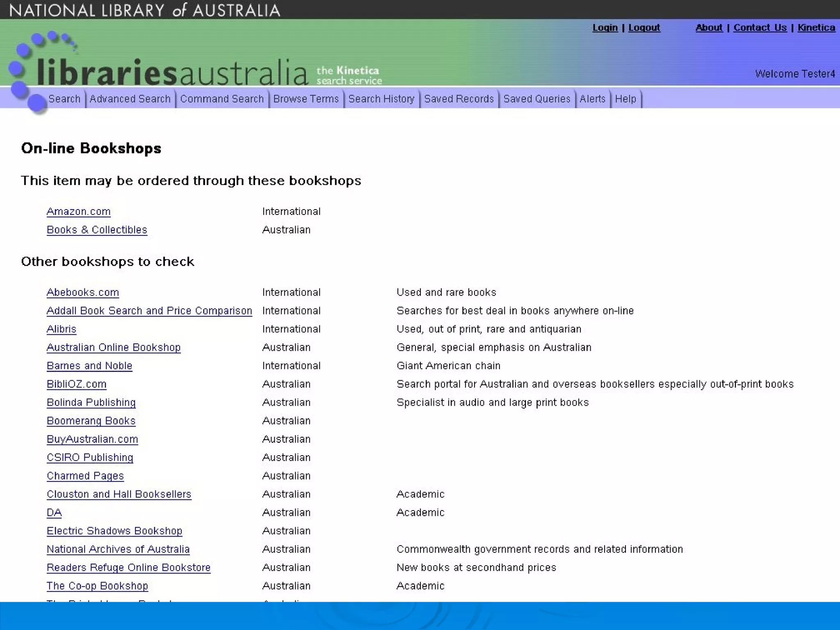Viewport: 840px width, 630px height.
Task: View the Saved Records tab
Action: point(459,99)
